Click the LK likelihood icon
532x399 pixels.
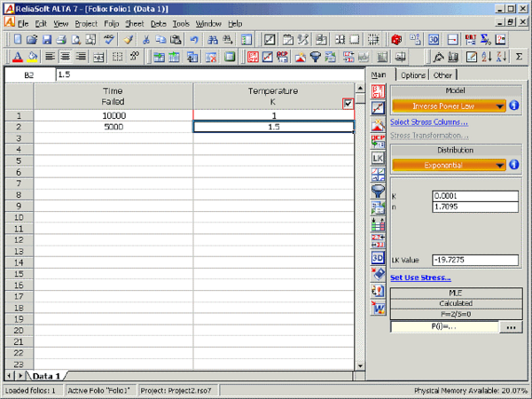click(378, 158)
